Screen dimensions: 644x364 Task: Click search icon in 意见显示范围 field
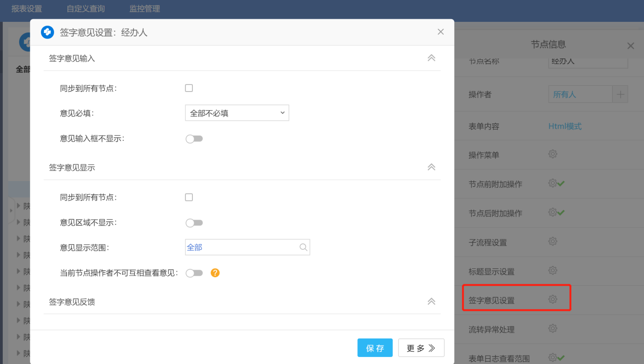pyautogui.click(x=303, y=247)
